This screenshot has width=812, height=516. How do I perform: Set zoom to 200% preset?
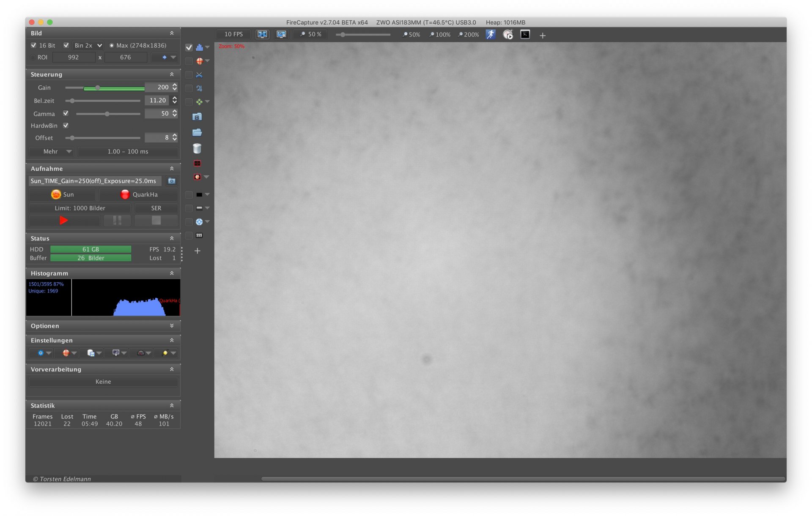[x=468, y=35]
